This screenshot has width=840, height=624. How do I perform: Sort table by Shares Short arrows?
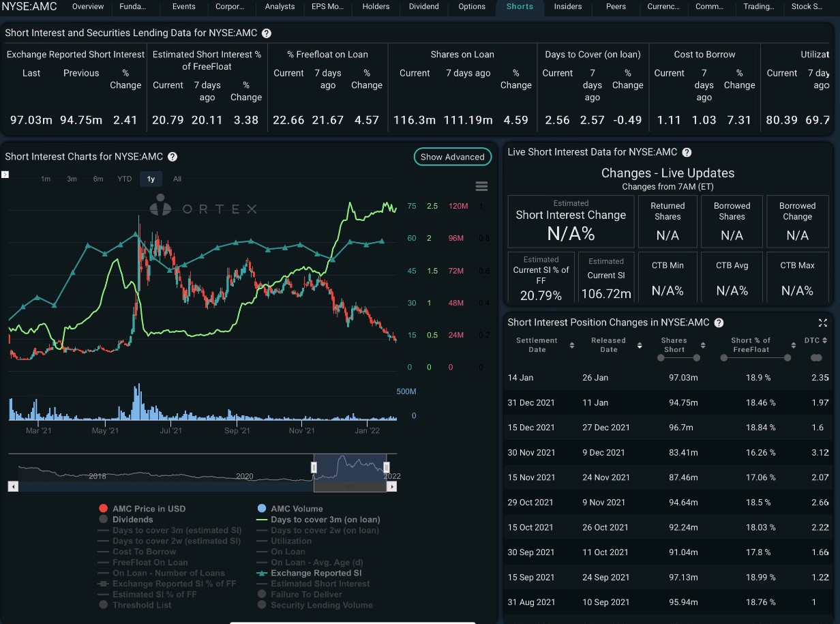tap(703, 345)
